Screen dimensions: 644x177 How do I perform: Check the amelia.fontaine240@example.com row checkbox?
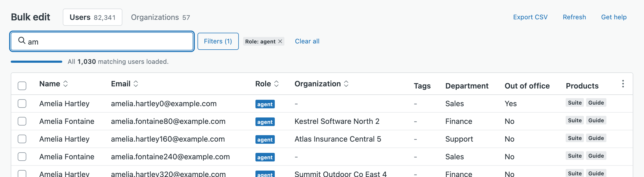click(x=22, y=157)
